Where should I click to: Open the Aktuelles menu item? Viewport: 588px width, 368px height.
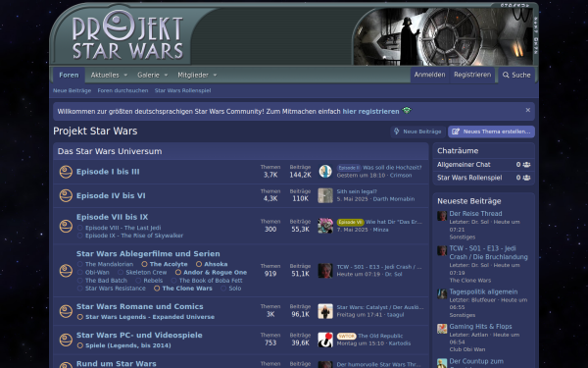coord(105,76)
